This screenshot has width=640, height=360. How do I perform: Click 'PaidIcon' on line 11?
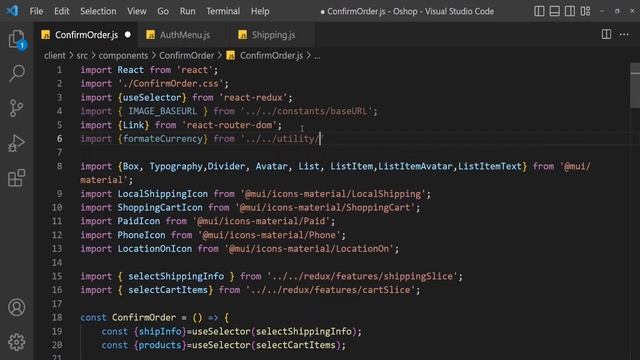tap(139, 221)
